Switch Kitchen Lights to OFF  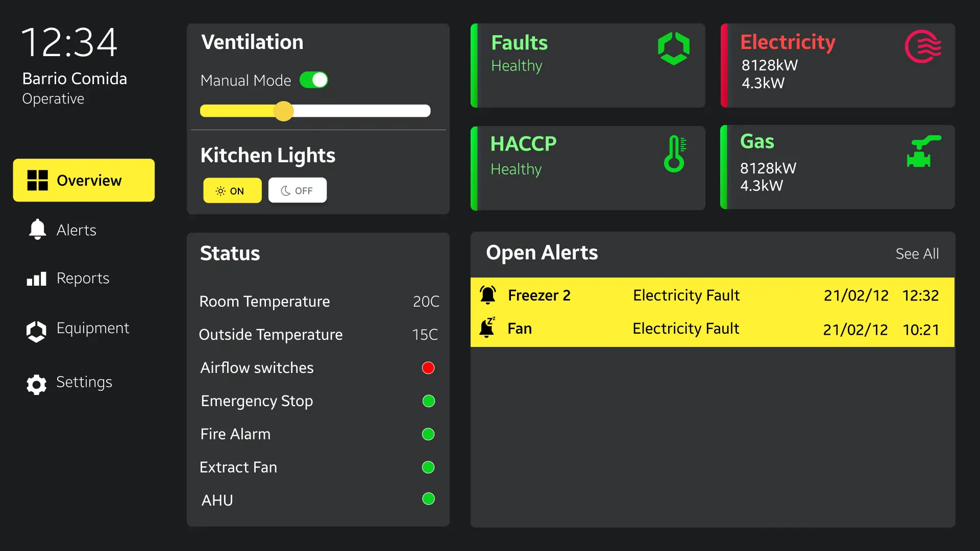(x=297, y=190)
